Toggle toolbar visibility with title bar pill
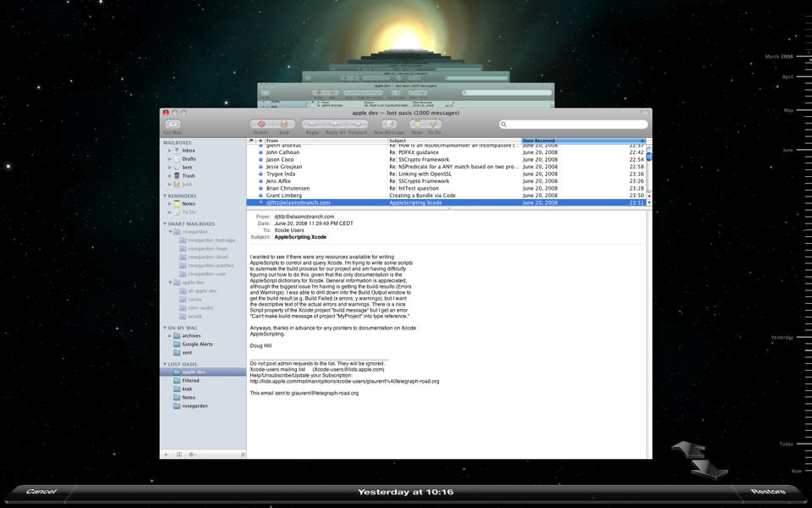The width and height of the screenshot is (812, 508). click(645, 113)
